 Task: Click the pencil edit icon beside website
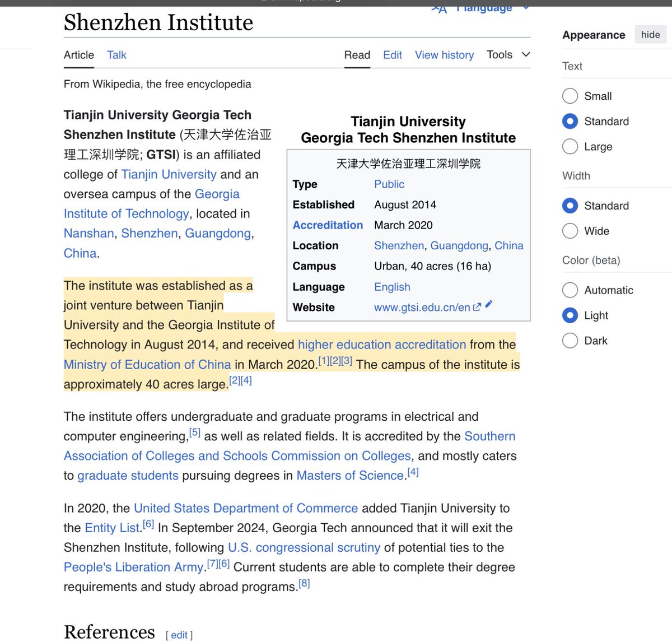pyautogui.click(x=489, y=304)
